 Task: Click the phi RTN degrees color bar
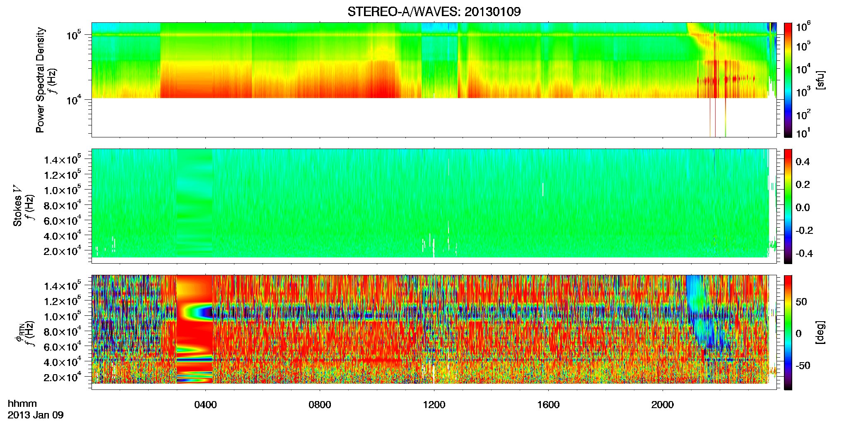coord(788,332)
